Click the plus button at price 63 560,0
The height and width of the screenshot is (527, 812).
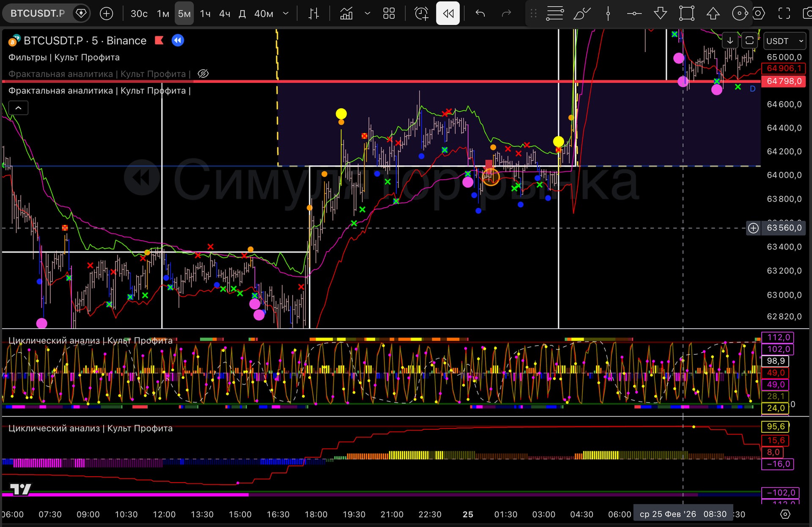tap(753, 228)
